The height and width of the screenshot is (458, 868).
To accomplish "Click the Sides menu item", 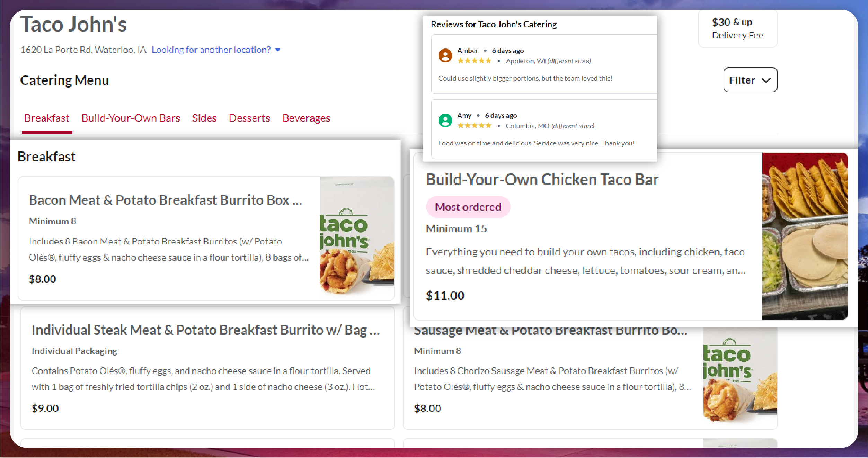I will click(x=204, y=118).
